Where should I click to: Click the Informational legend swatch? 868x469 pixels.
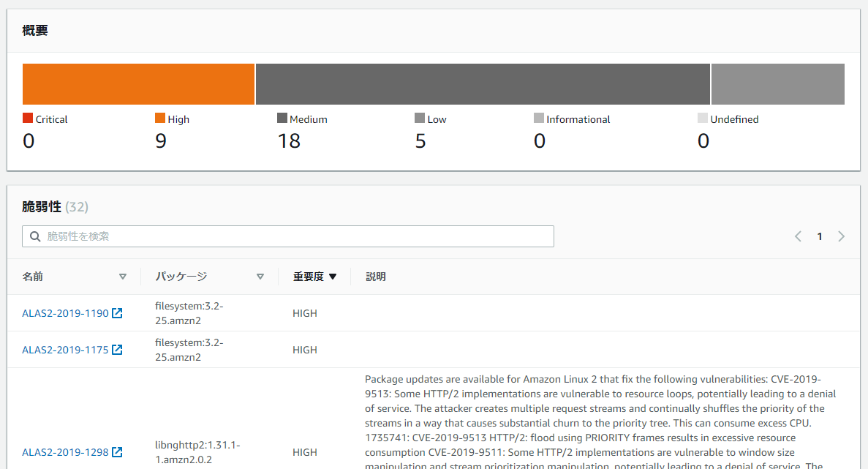(x=539, y=118)
